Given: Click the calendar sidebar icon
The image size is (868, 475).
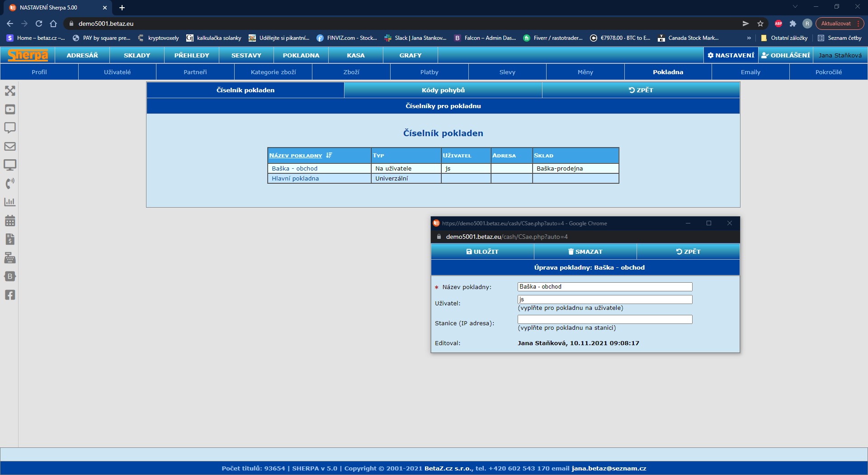Looking at the screenshot, I should (10, 221).
